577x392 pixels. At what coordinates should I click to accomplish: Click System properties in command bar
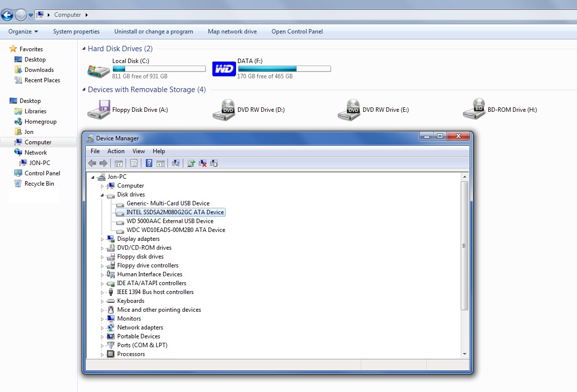click(x=76, y=32)
